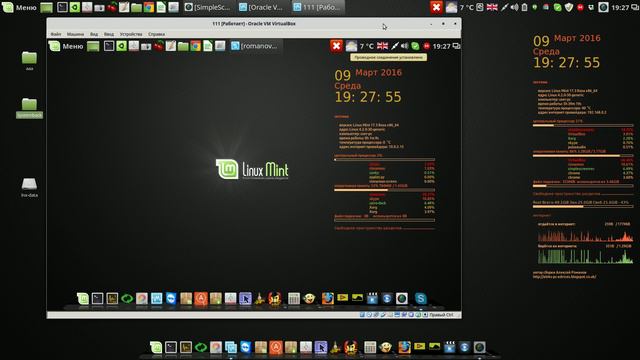Click the guest network connection tray icon
The image size is (640, 360).
pos(395,46)
